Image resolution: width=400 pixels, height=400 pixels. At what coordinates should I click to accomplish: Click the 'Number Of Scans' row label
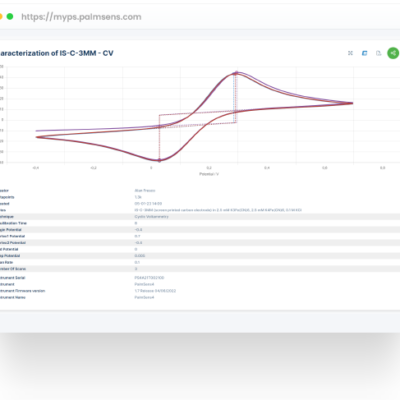13,269
